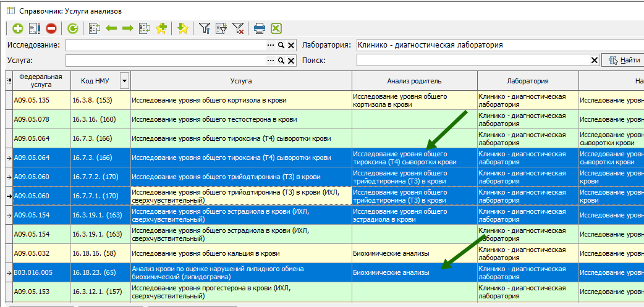
Task: Clear Исследование field with X icon
Action: 290,45
